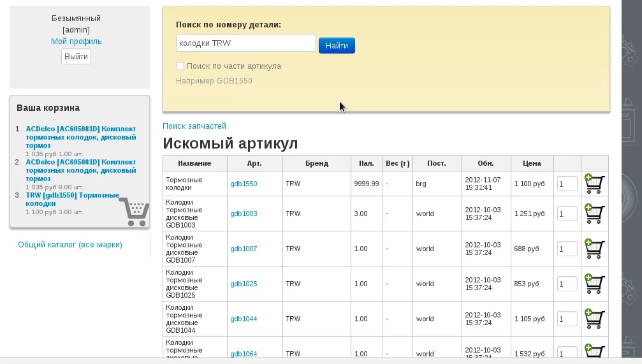Follow the 'Поиск запчастей' breadcrumb link

coord(194,126)
